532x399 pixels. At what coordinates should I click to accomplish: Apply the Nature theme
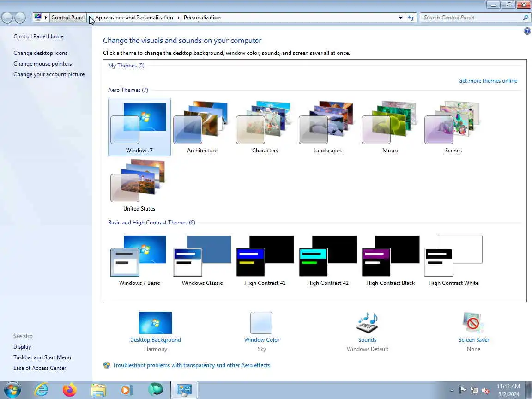point(390,127)
